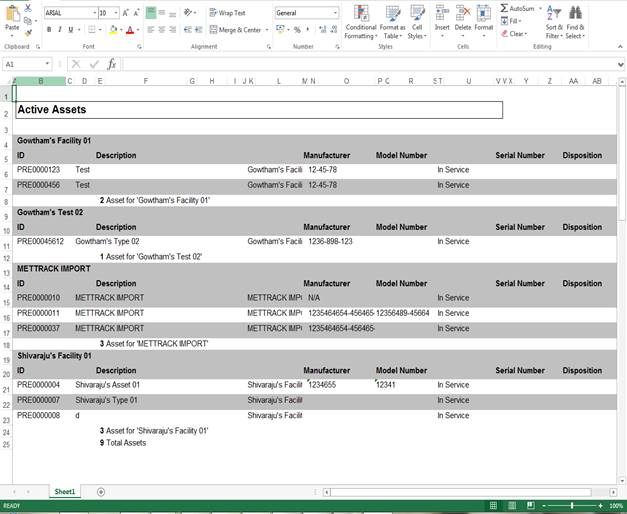
Task: Open the Conditional Formatting menu
Action: click(361, 22)
